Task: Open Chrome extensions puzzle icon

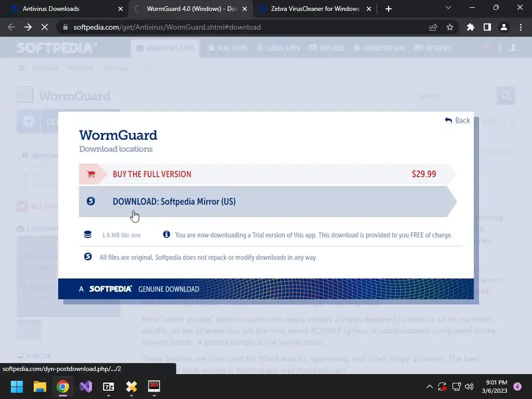Action: tap(471, 27)
